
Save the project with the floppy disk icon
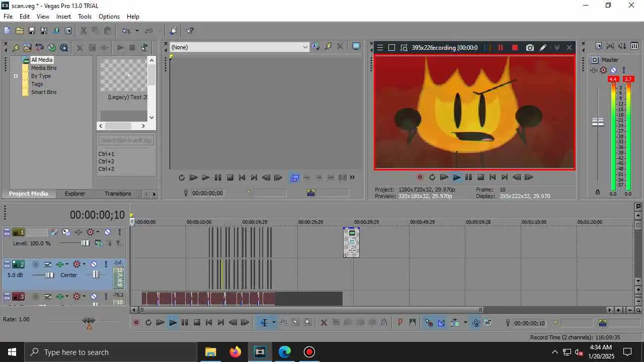tap(31, 31)
